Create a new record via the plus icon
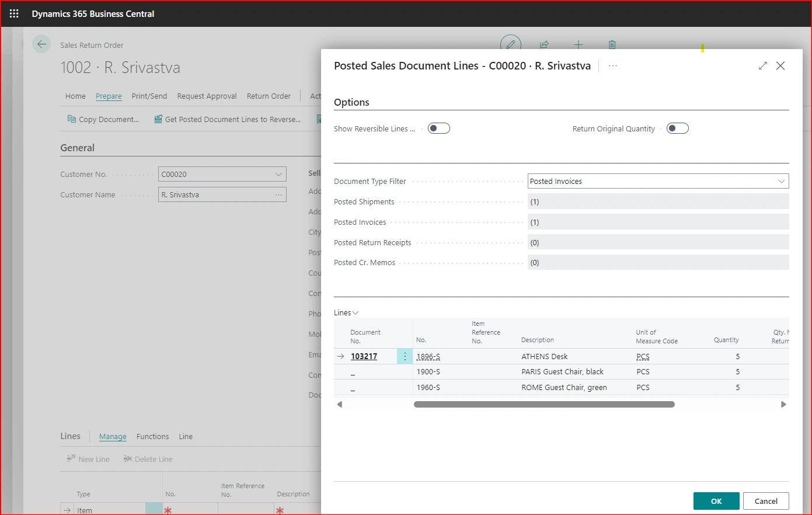Screen dimensions: 812x515 tap(578, 44)
